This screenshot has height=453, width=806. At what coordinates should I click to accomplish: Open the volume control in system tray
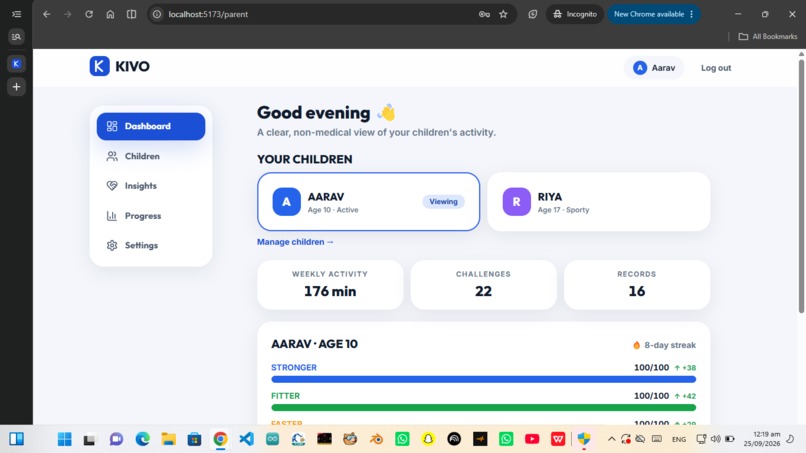point(715,439)
